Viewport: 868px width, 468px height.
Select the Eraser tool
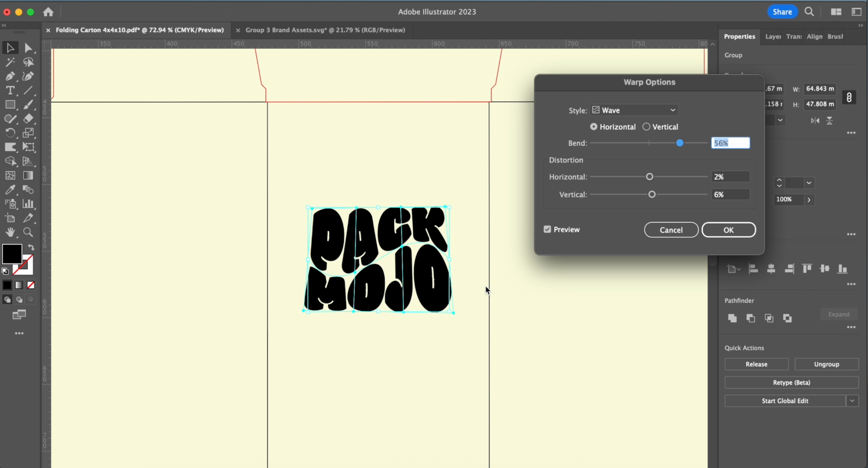[28, 119]
